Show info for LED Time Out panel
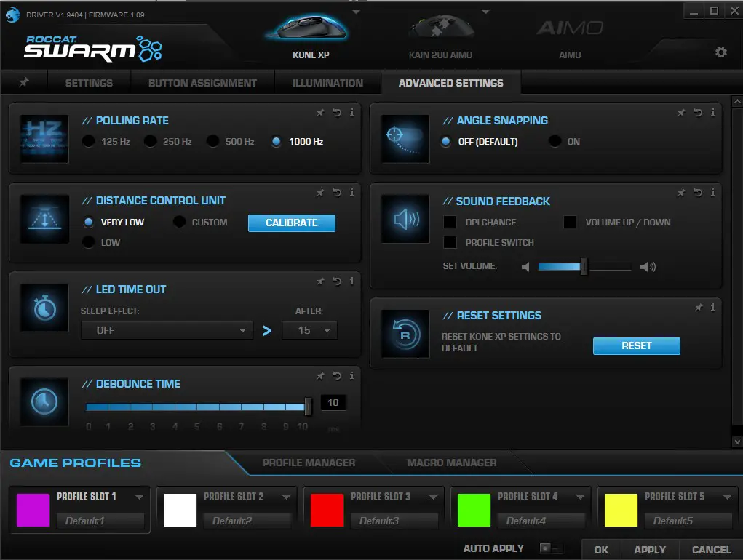This screenshot has width=743, height=560. click(x=351, y=281)
